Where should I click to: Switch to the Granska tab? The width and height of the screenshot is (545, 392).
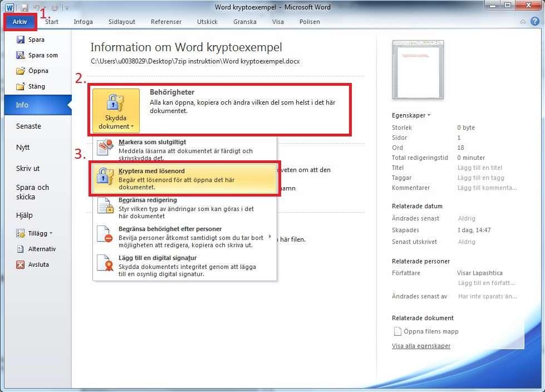[x=245, y=22]
